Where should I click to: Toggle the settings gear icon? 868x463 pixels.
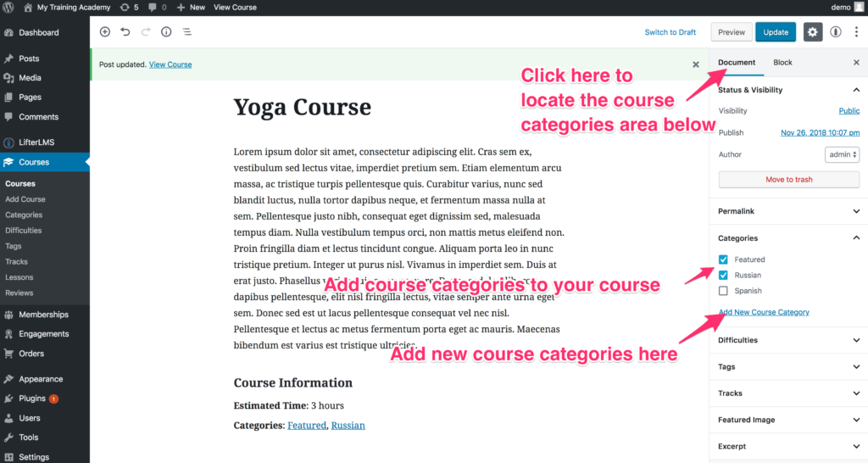pyautogui.click(x=812, y=32)
